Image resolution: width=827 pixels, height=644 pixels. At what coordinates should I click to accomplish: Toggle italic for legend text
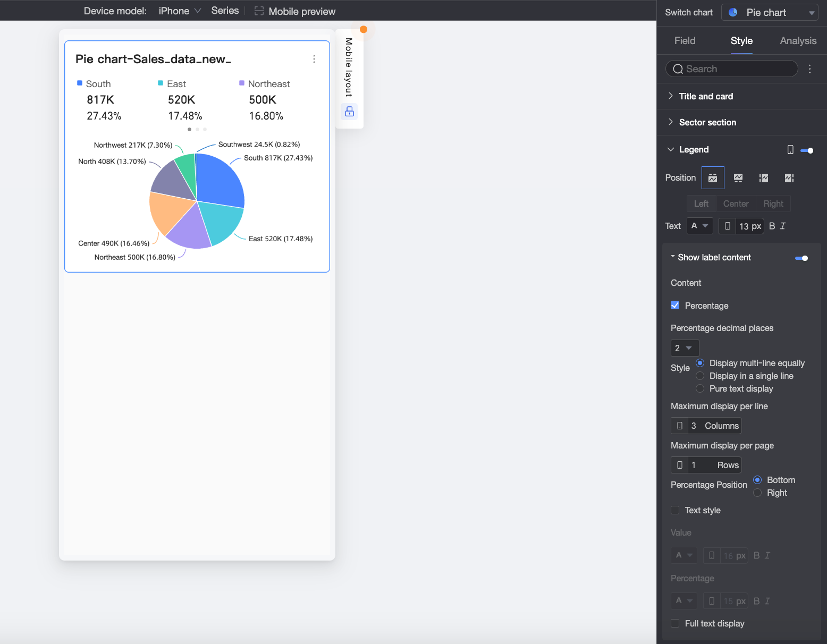(x=783, y=226)
